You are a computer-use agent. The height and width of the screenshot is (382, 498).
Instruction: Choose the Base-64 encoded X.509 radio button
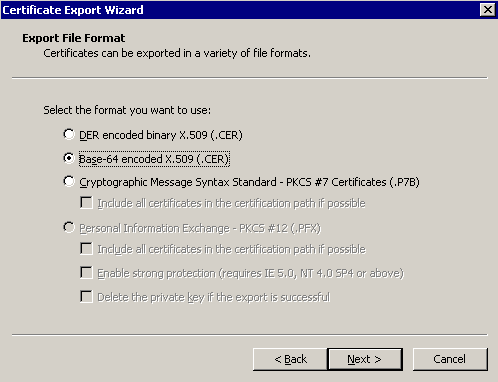click(x=69, y=158)
